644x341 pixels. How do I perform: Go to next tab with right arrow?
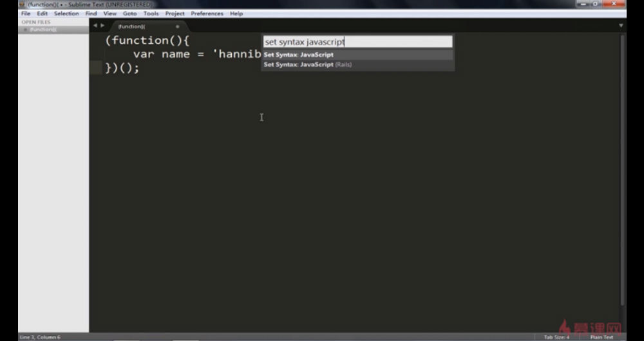(x=102, y=26)
